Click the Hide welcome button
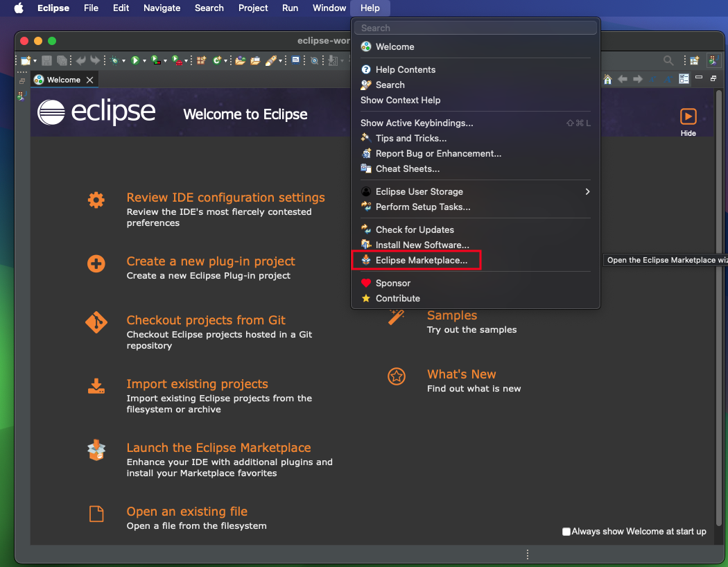The width and height of the screenshot is (728, 567). (x=688, y=122)
